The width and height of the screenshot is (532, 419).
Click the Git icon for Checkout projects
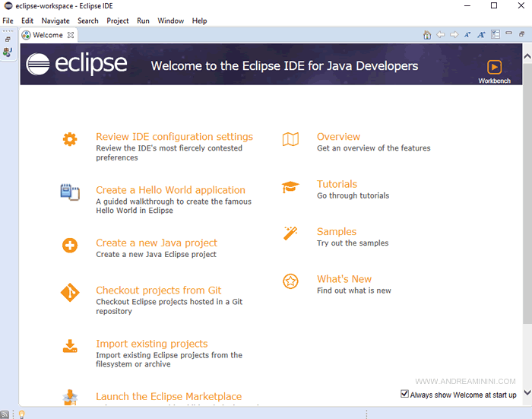point(70,293)
